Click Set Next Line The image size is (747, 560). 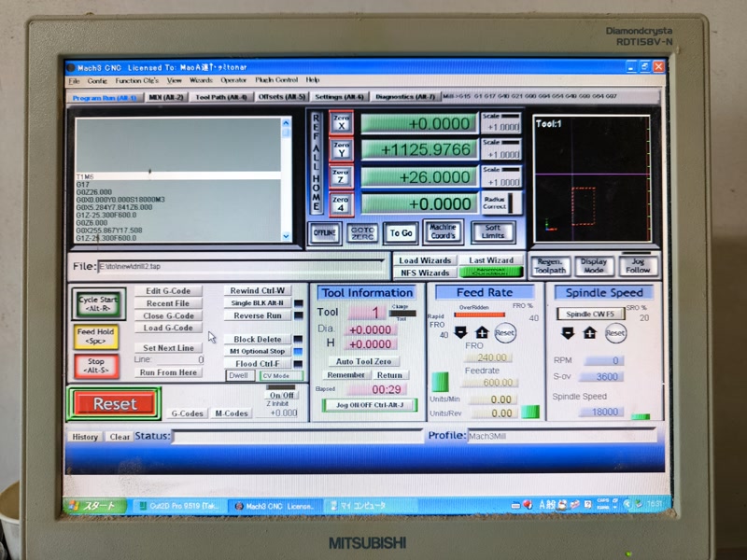pyautogui.click(x=168, y=347)
